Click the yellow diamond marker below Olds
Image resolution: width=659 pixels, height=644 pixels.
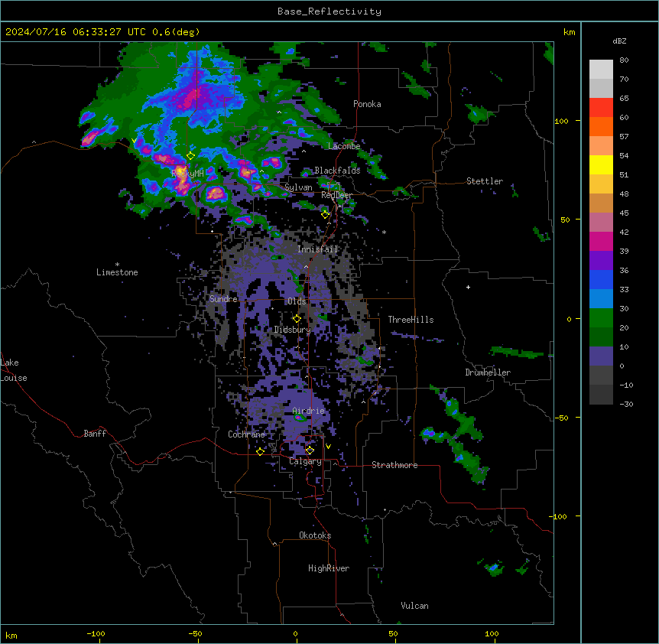[x=297, y=319]
